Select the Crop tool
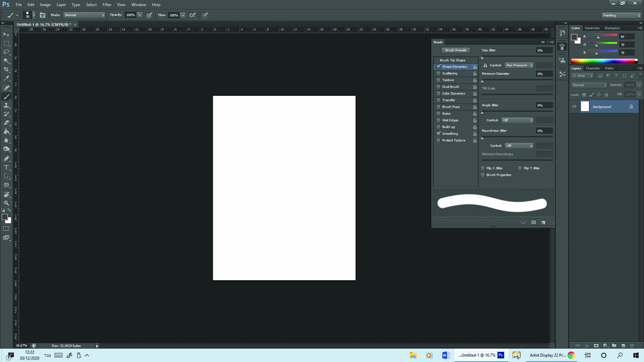This screenshot has height=362, width=644. click(x=6, y=69)
